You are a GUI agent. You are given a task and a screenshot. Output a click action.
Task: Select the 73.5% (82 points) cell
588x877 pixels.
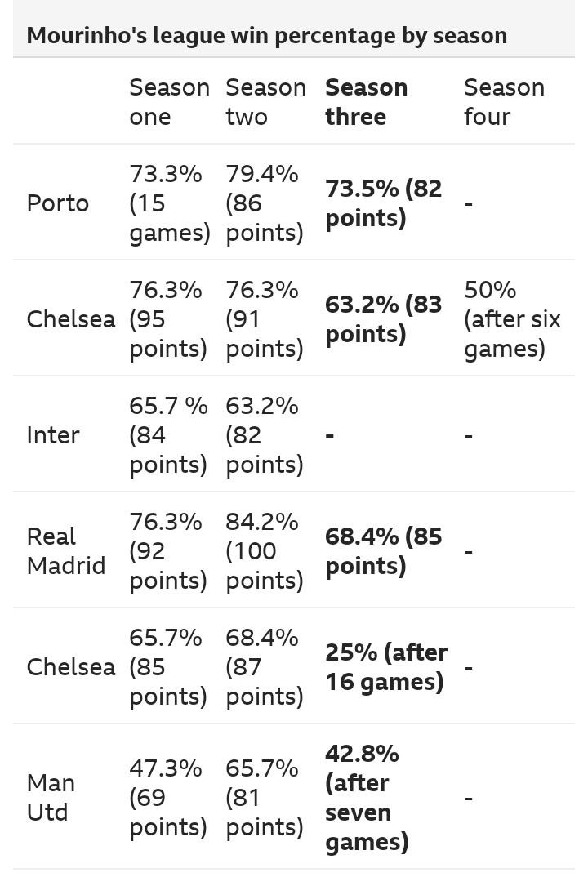383,203
